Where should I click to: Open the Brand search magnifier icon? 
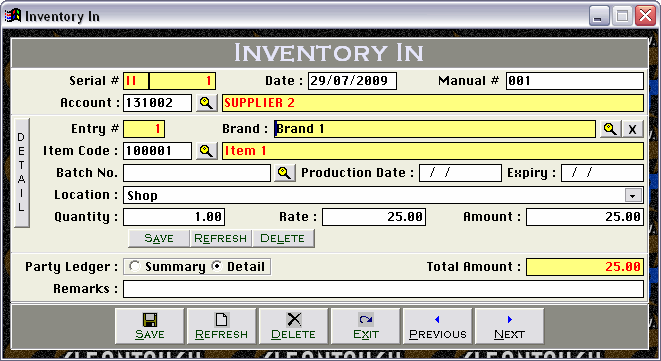point(610,129)
